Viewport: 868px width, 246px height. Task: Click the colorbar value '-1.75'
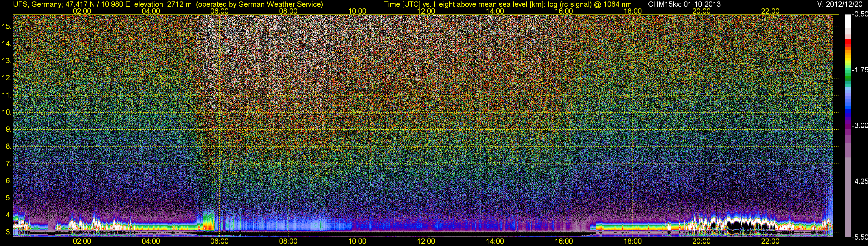(860, 70)
